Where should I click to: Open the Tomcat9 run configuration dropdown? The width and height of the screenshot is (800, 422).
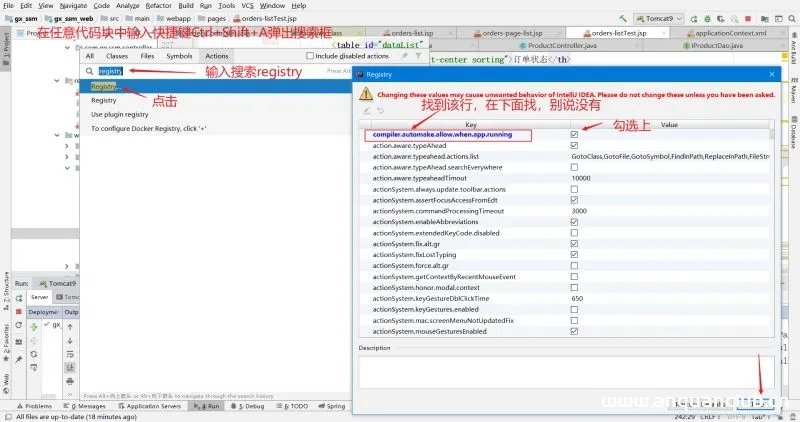point(659,18)
